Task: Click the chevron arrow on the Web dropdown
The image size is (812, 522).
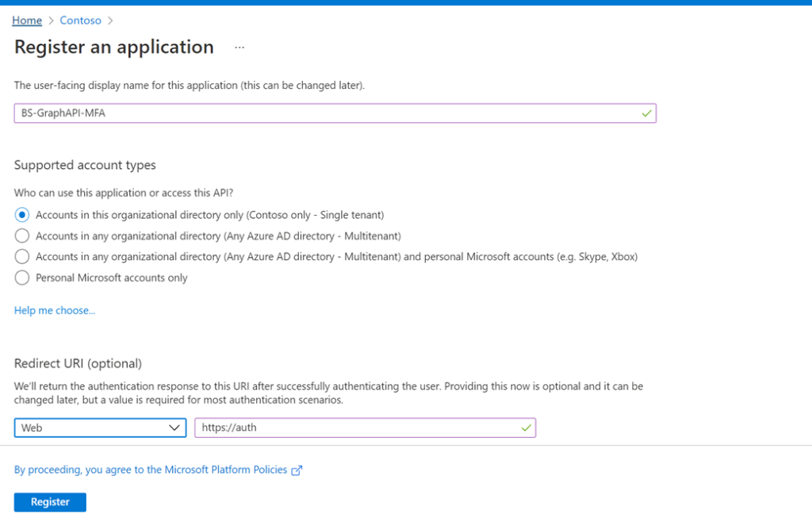Action: (x=175, y=428)
